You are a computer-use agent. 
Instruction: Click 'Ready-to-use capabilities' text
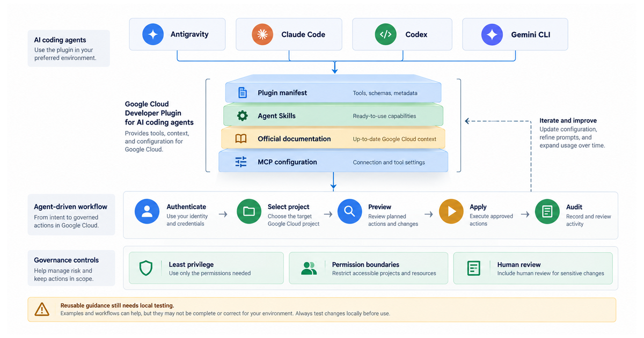[x=384, y=116]
